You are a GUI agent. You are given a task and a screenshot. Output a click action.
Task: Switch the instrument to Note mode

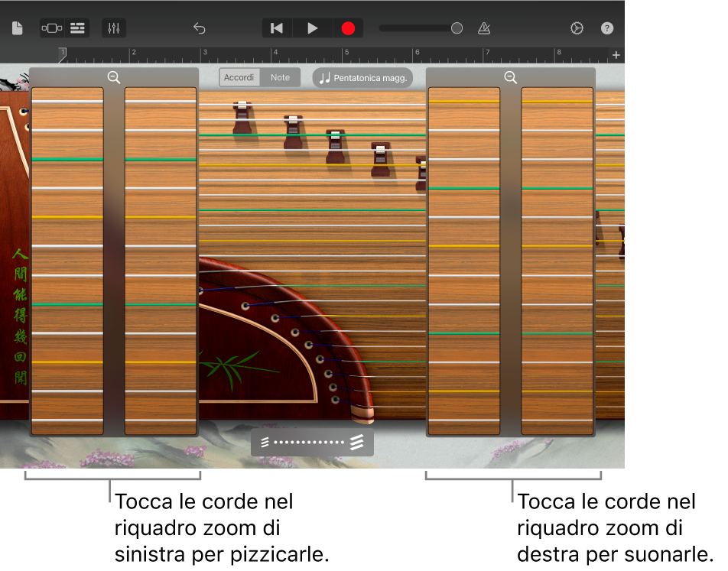(280, 77)
